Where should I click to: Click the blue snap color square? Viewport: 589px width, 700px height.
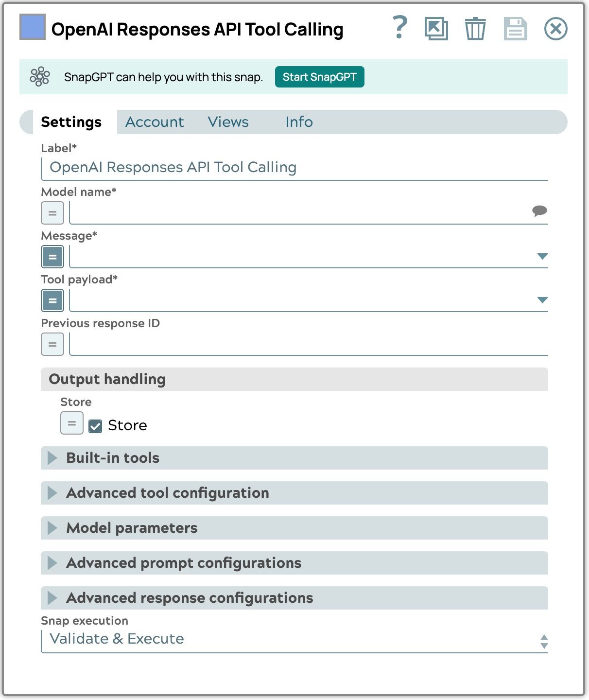pos(33,27)
